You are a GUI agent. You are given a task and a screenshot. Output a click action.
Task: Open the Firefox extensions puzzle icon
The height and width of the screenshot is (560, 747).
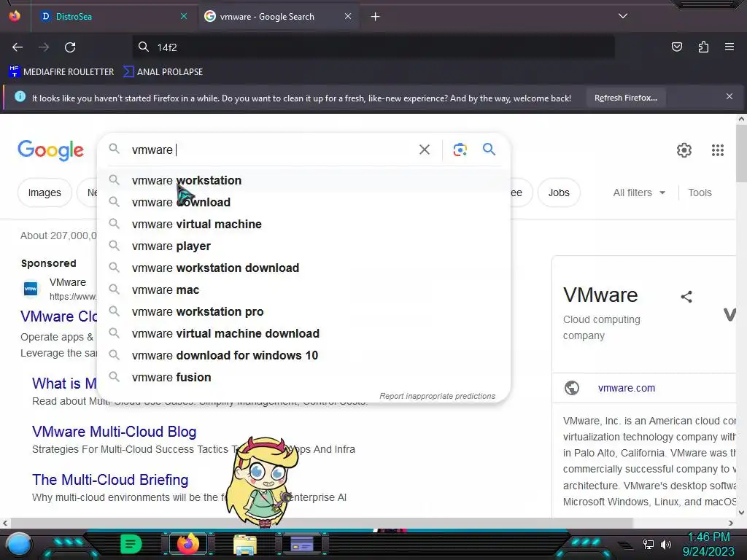point(703,47)
